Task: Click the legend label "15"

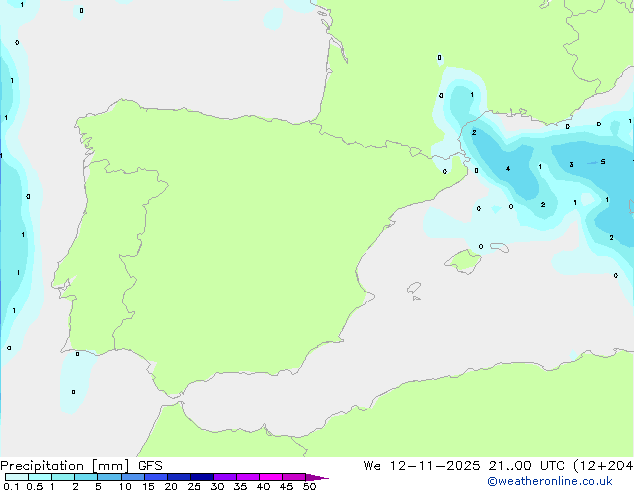Action: (148, 486)
